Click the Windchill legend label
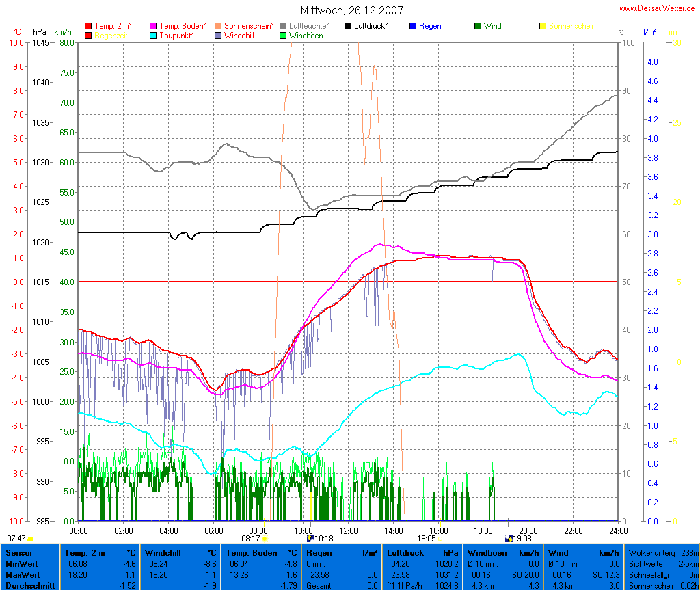This screenshot has height=590, width=700. point(240,36)
